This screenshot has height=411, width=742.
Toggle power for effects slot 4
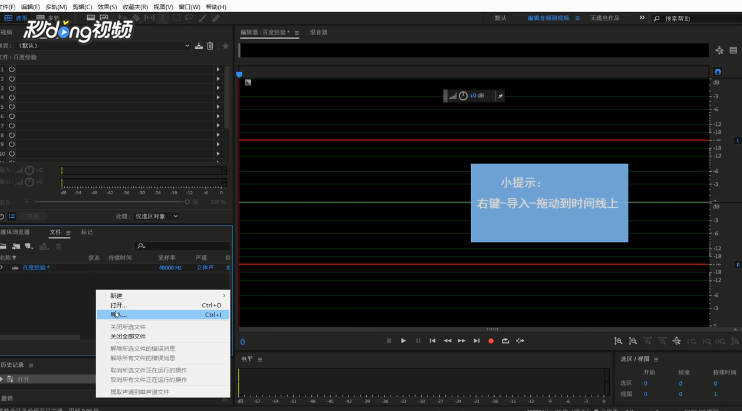(12, 97)
